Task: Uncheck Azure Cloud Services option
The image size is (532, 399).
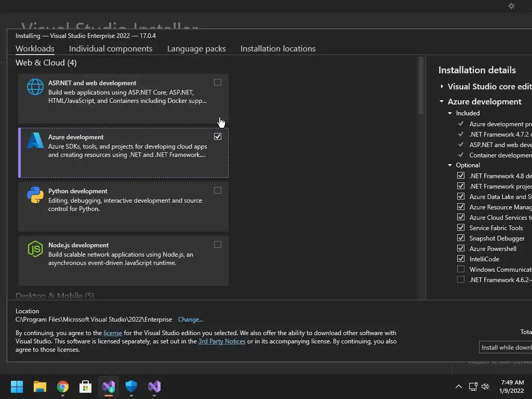Action: pos(460,217)
